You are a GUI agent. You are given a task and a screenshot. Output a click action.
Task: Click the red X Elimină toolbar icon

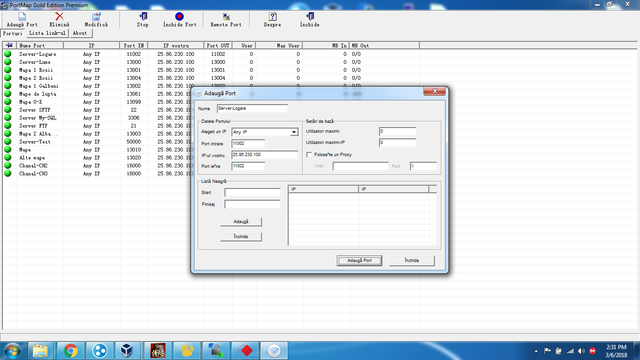tap(59, 16)
